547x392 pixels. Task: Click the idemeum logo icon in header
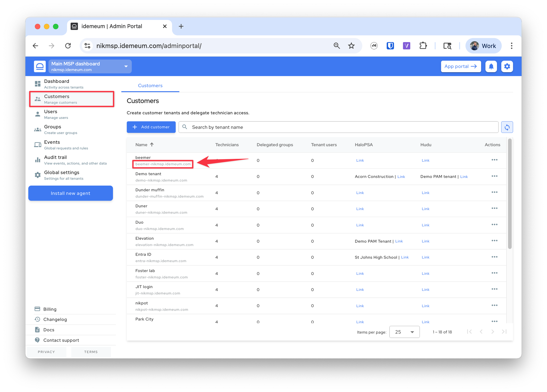tap(40, 66)
